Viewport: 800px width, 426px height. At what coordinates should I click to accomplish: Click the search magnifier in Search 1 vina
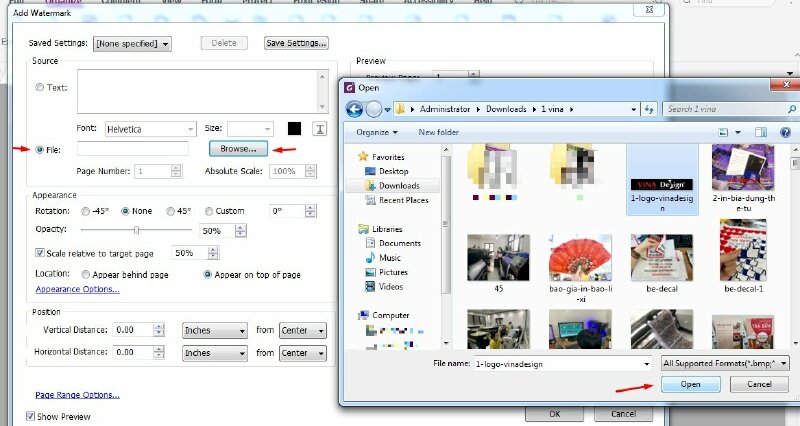click(791, 109)
